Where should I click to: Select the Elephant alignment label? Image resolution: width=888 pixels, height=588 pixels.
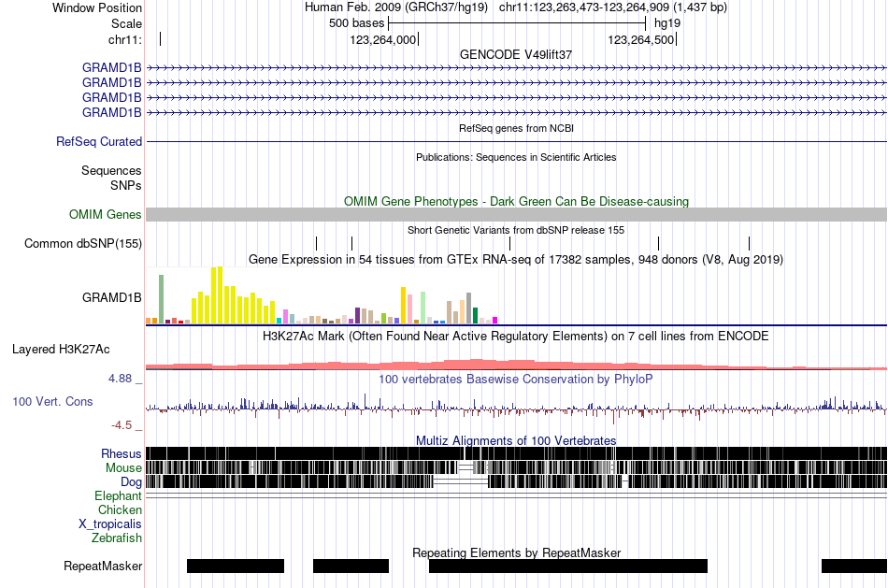click(x=118, y=495)
